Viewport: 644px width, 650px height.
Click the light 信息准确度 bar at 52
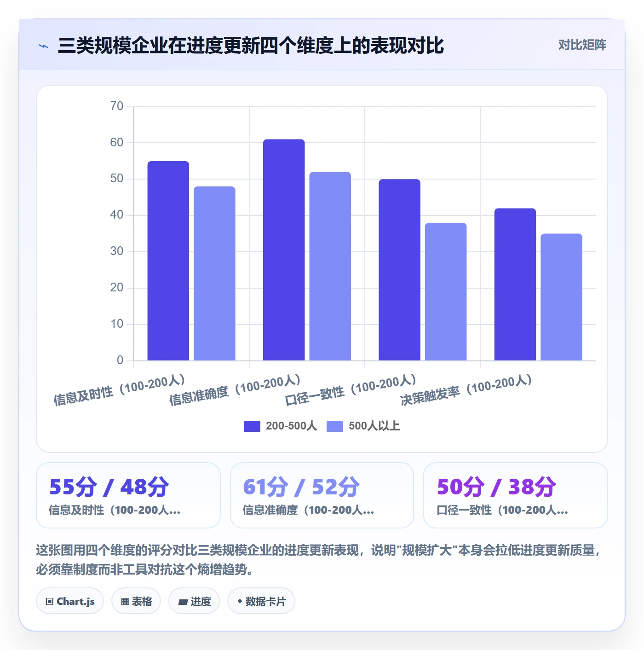click(x=330, y=266)
